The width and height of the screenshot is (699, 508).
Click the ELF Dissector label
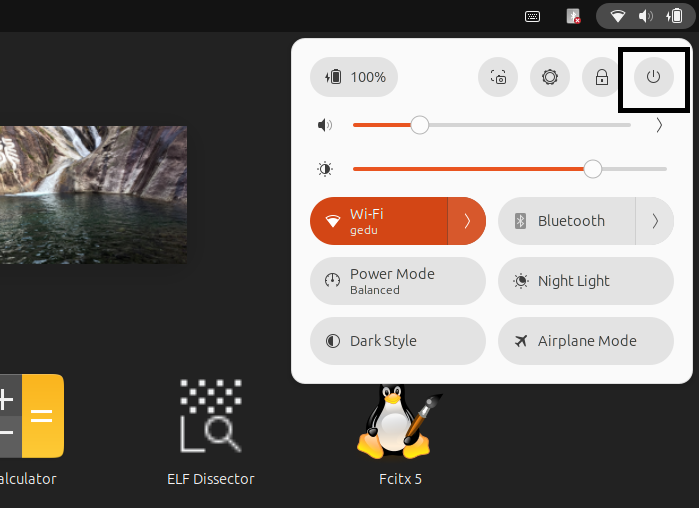pyautogui.click(x=210, y=479)
